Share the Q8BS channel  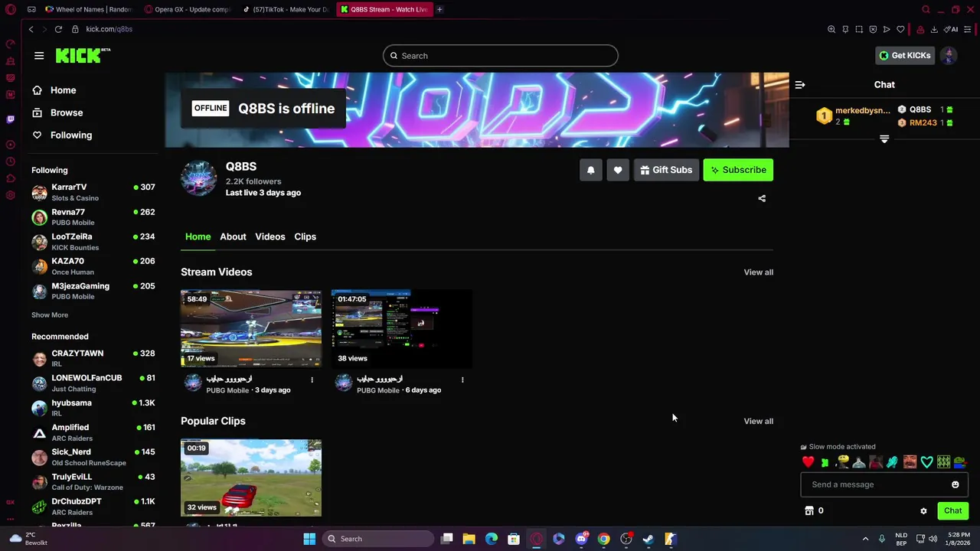click(x=762, y=198)
